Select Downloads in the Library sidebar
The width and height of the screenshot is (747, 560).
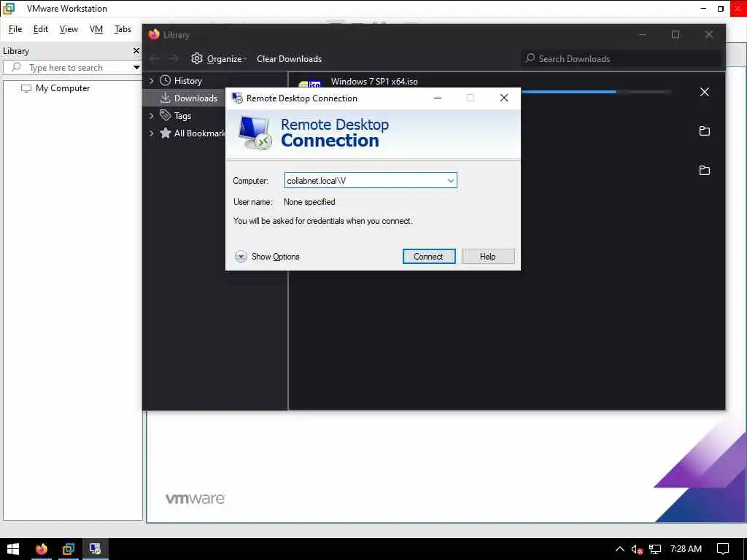click(x=196, y=98)
